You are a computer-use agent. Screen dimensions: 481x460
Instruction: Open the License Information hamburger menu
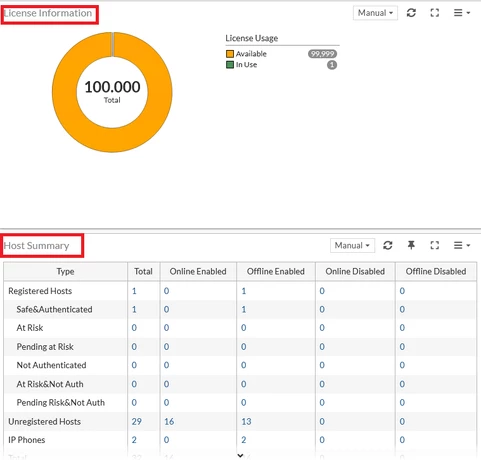point(462,13)
